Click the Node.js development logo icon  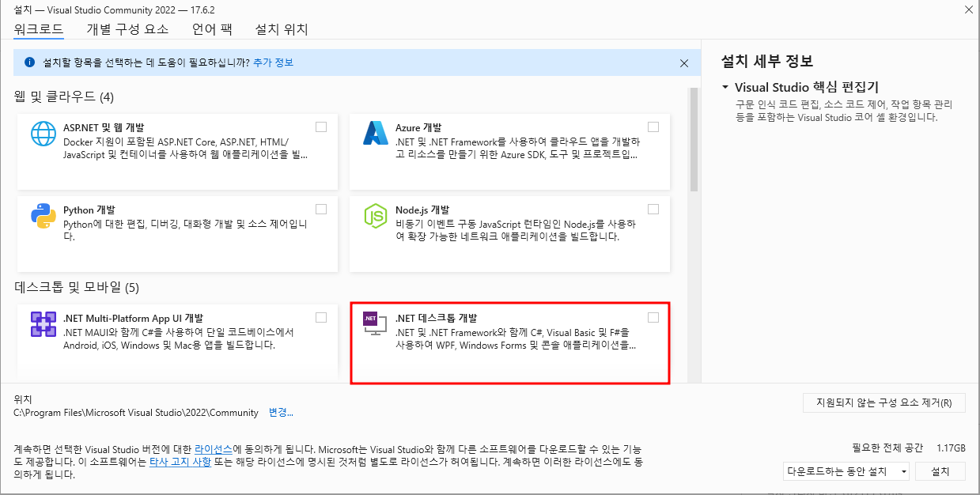pyautogui.click(x=375, y=215)
